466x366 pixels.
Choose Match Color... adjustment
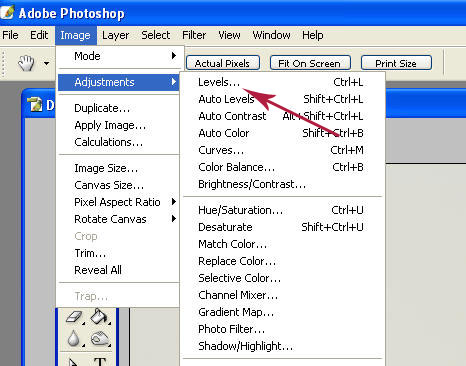[282, 244]
